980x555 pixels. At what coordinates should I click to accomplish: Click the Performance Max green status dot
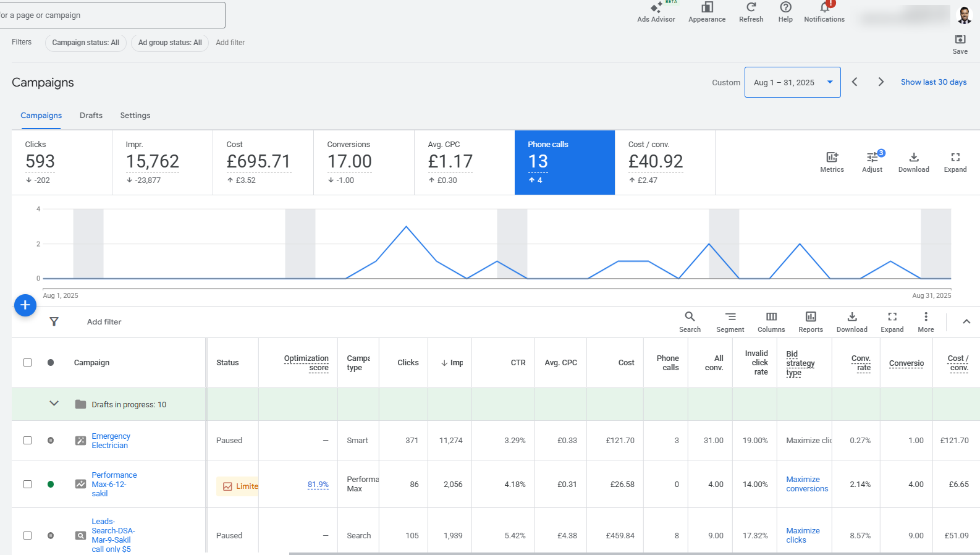(51, 485)
